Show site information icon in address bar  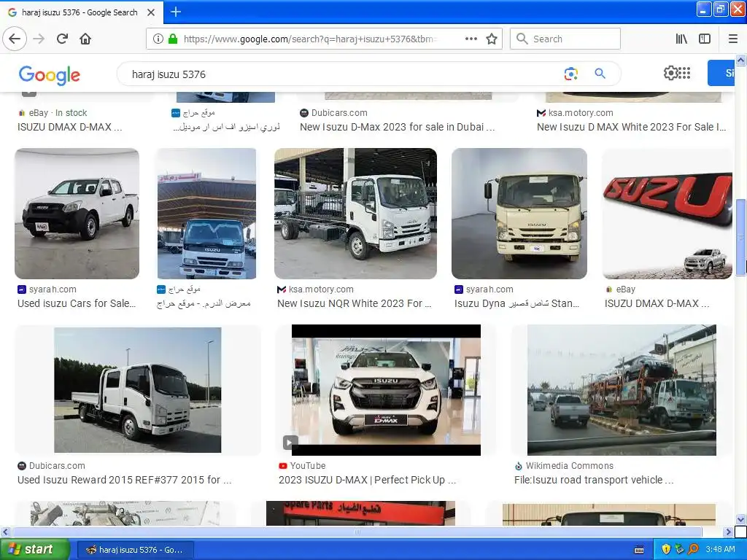coord(158,39)
